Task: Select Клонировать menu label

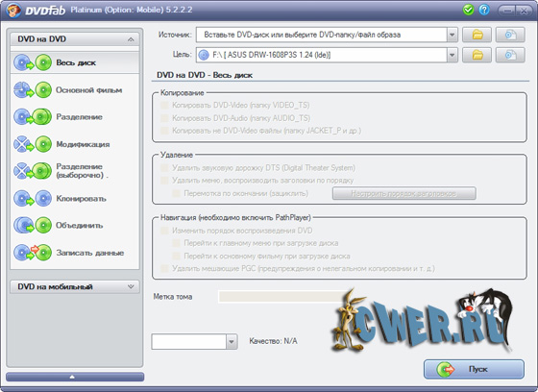Action: [82, 199]
